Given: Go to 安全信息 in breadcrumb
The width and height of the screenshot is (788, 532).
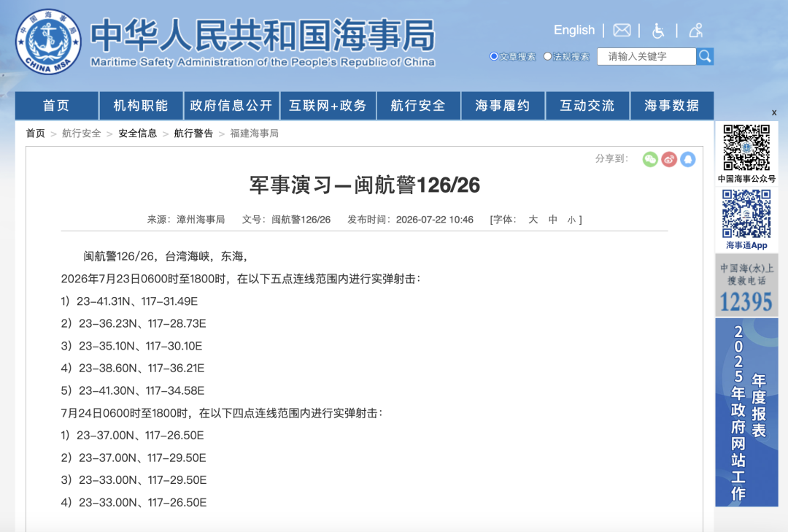Looking at the screenshot, I should [138, 134].
